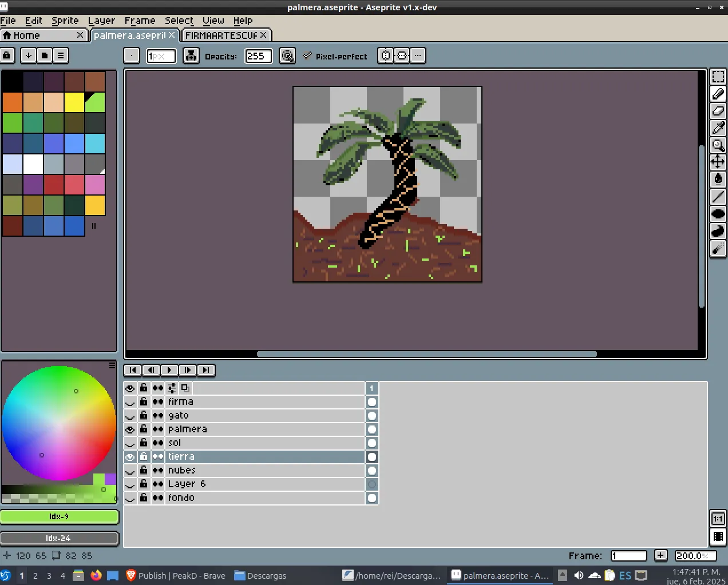Image resolution: width=728 pixels, height=585 pixels.
Task: Toggle continuous mode on gato layer
Action: 158,416
